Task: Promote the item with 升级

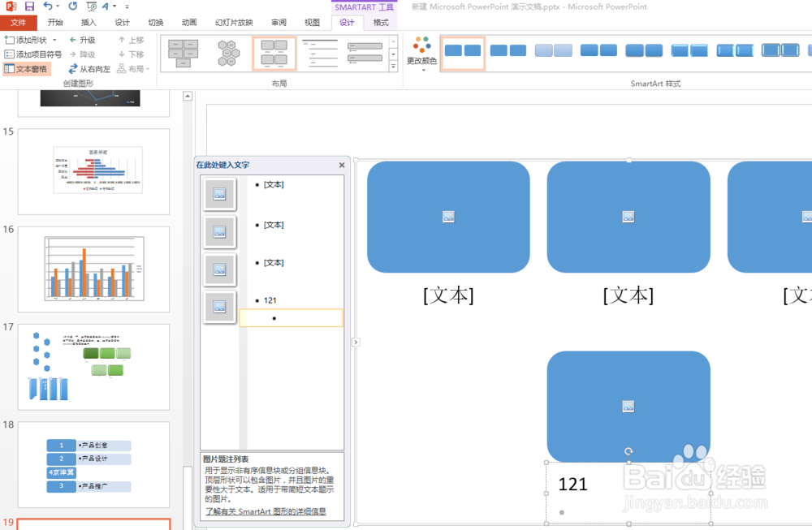Action: 82,40
